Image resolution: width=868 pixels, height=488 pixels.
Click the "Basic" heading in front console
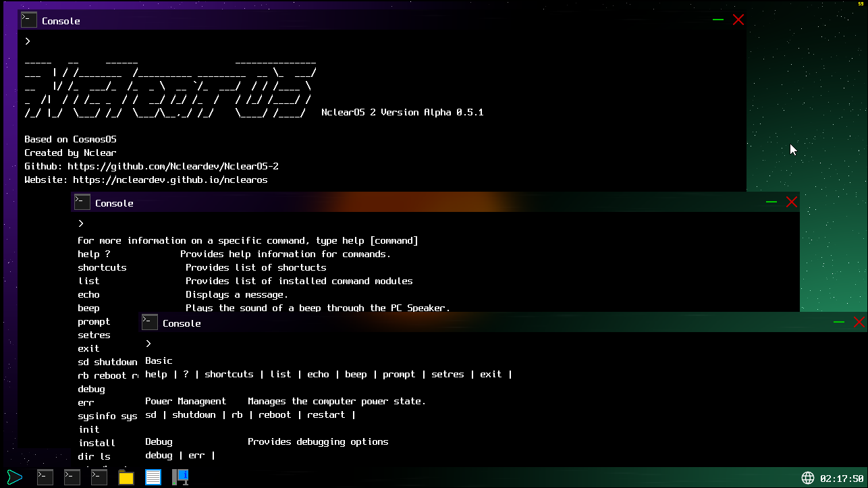coord(159,360)
